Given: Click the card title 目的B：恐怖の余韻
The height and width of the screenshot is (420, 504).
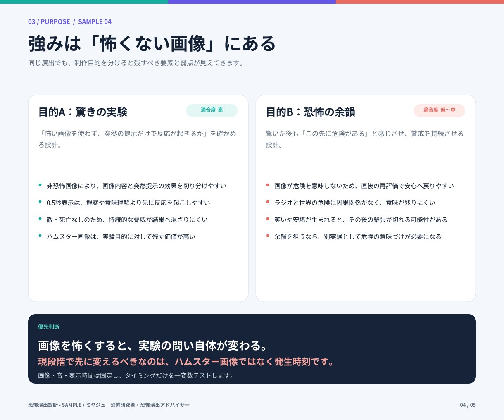Looking at the screenshot, I should (311, 112).
